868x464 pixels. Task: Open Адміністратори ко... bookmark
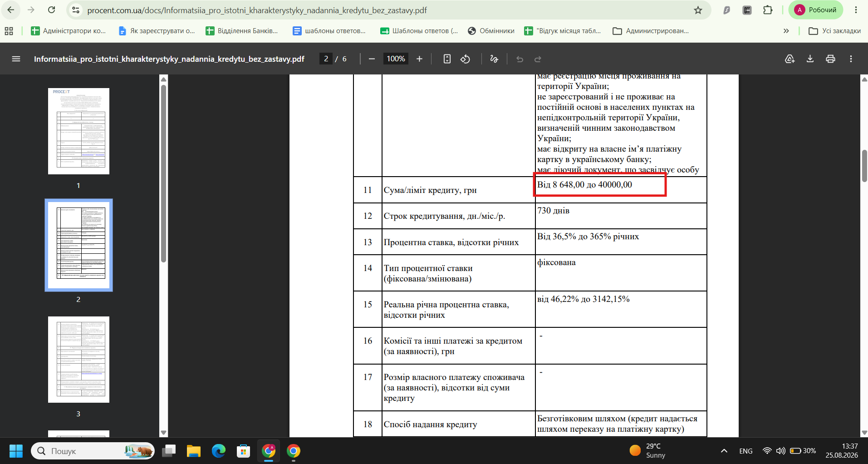click(x=68, y=31)
